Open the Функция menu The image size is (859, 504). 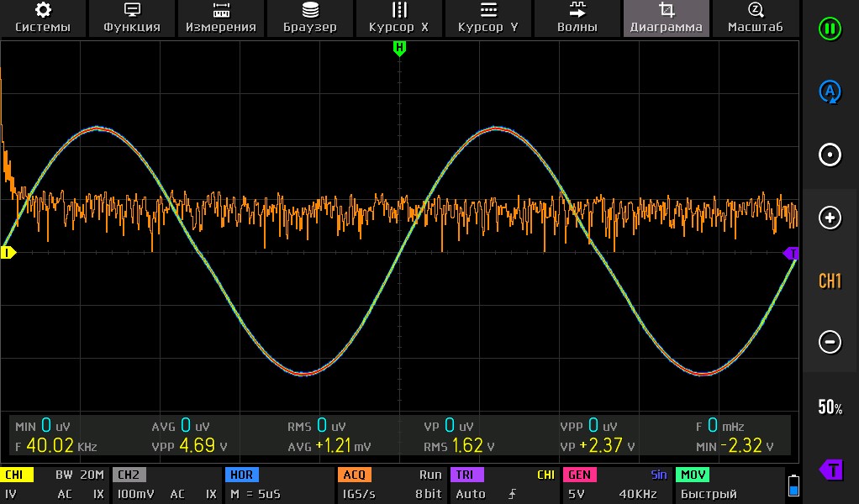tap(132, 18)
